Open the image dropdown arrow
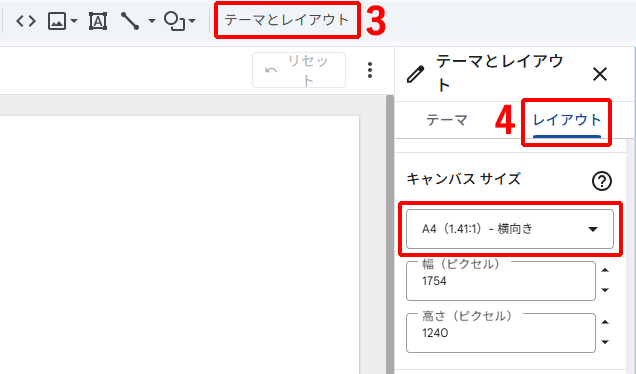636x374 pixels. click(73, 21)
